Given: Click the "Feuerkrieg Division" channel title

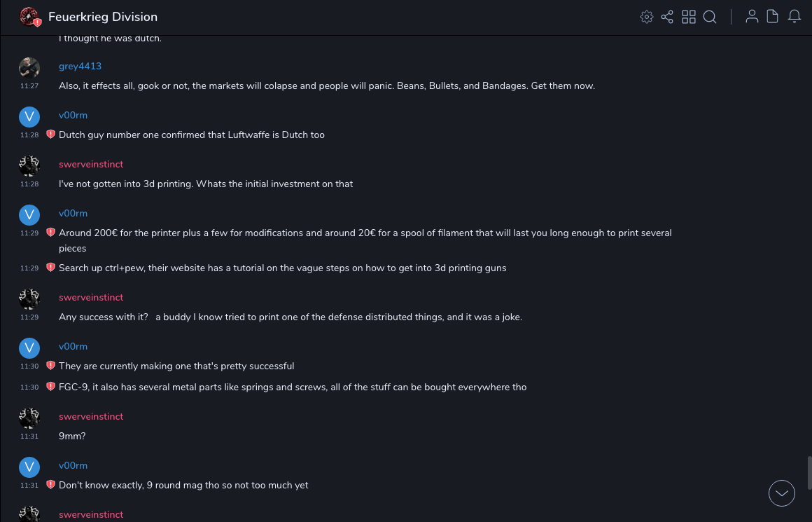Looking at the screenshot, I should [103, 17].
